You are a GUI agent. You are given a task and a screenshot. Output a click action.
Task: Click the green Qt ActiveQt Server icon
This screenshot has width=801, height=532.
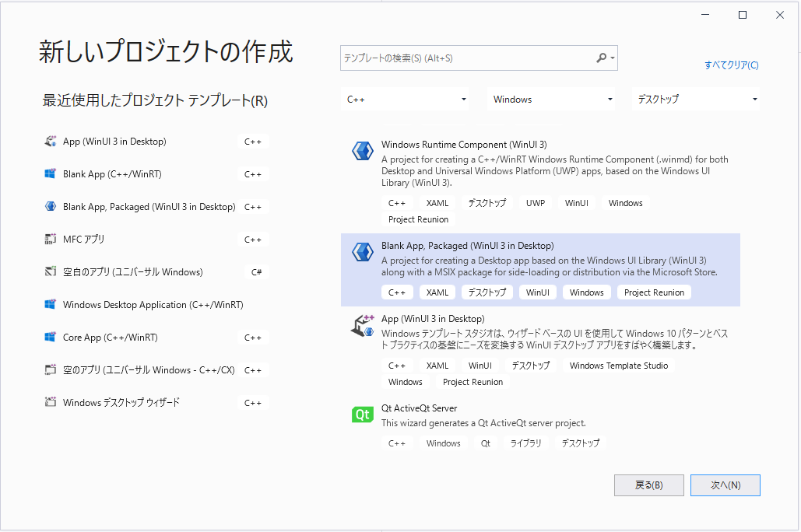363,415
